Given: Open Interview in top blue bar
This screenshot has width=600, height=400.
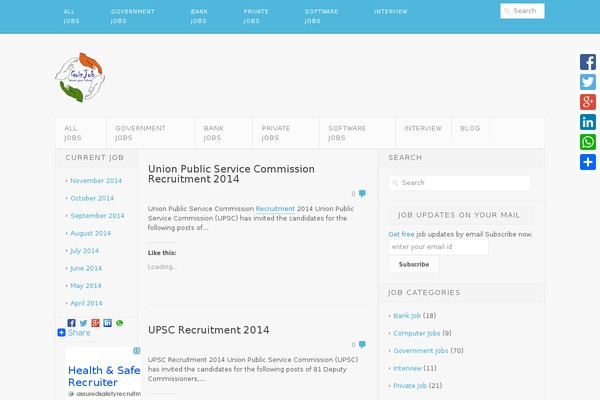Looking at the screenshot, I should point(391,12).
